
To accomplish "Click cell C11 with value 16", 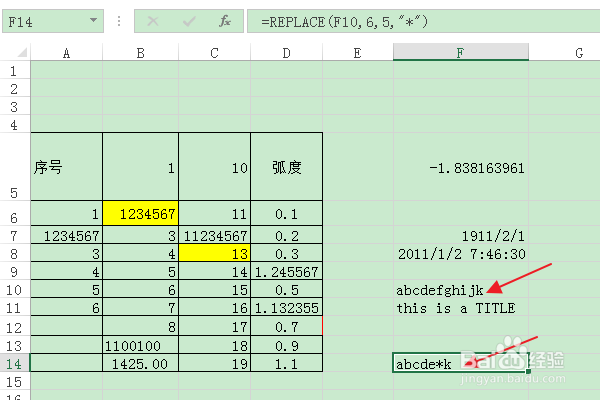I will click(214, 307).
